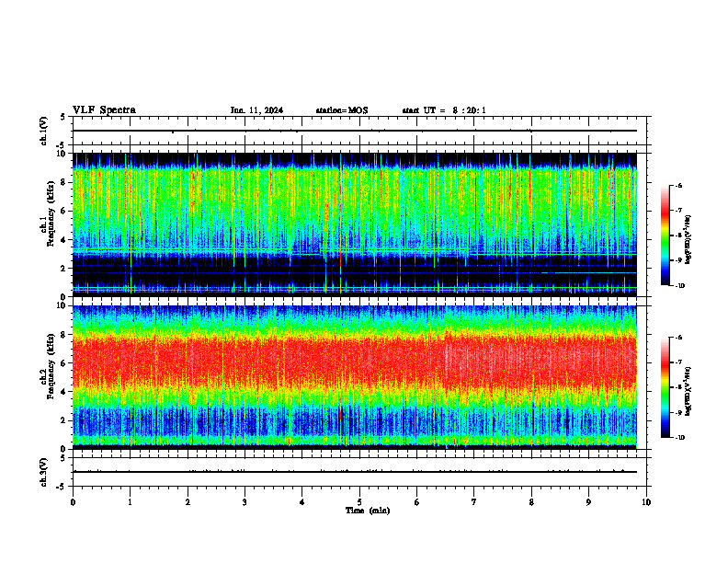
Task: Click time axis tick label "7"
Action: 474,502
